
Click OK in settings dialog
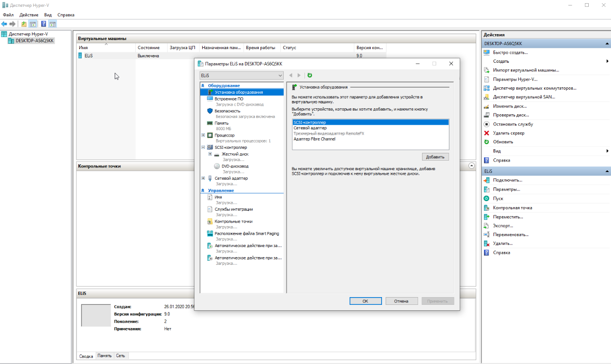pyautogui.click(x=365, y=301)
